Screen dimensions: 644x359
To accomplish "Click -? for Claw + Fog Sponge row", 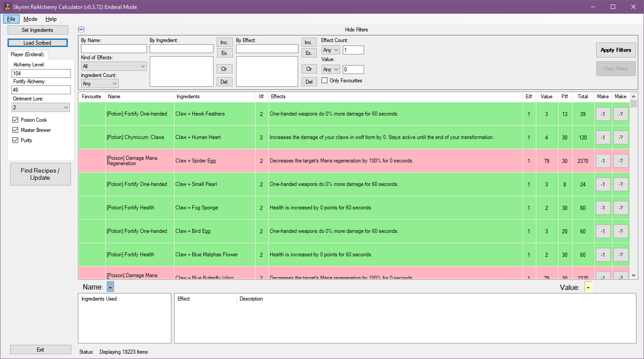I will coord(621,208).
